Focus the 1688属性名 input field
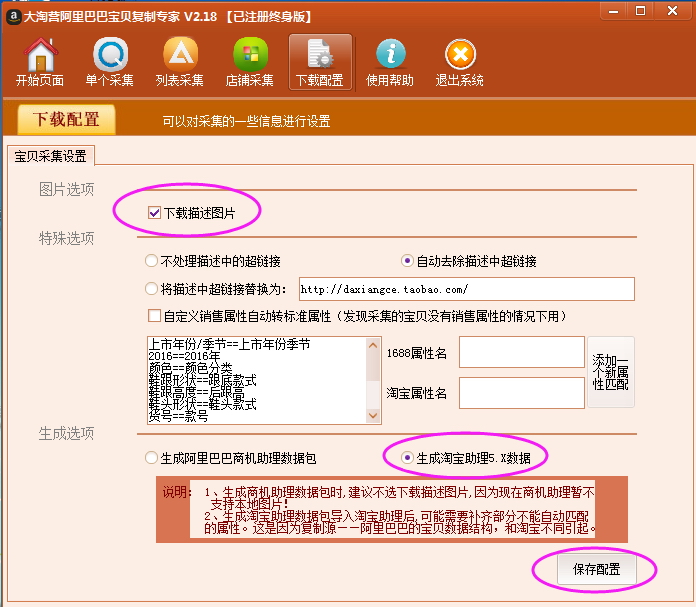This screenshot has height=607, width=696. 522,352
